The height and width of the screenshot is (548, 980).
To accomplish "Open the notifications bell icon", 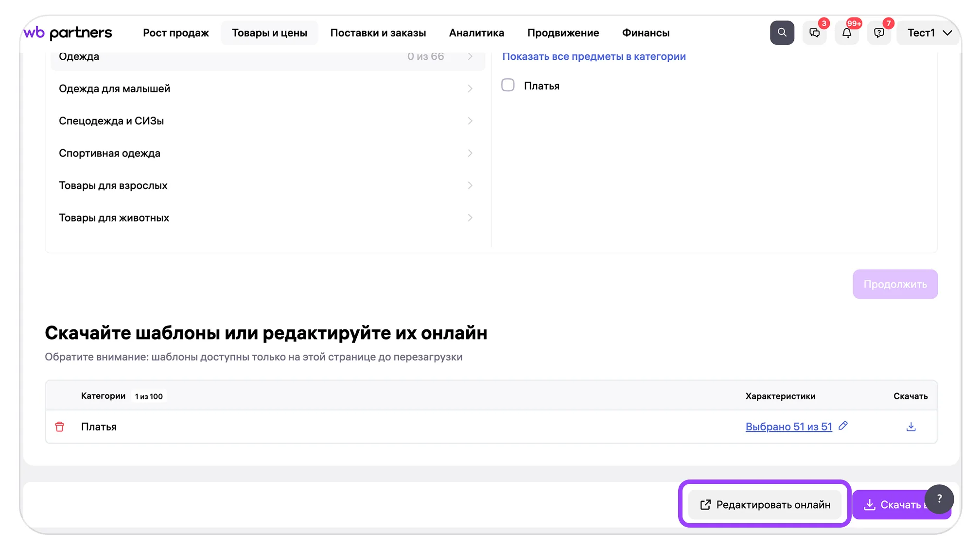I will (846, 33).
